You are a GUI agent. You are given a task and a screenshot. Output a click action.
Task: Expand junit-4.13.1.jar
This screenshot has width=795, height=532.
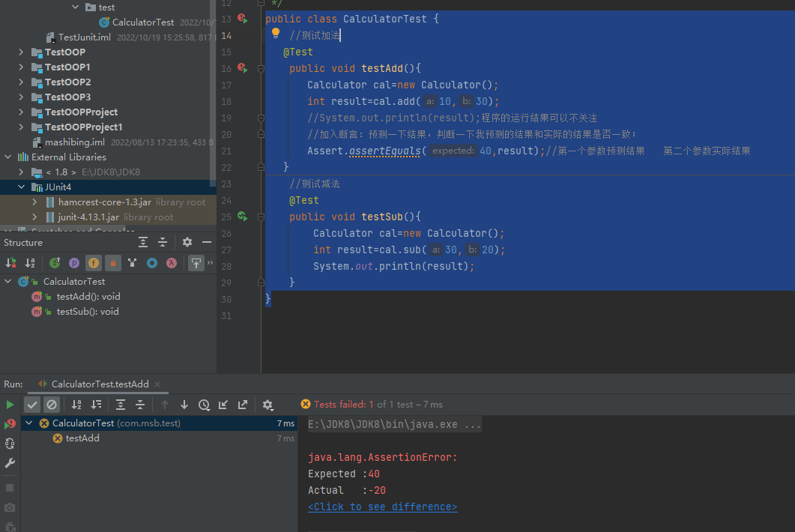pos(34,217)
